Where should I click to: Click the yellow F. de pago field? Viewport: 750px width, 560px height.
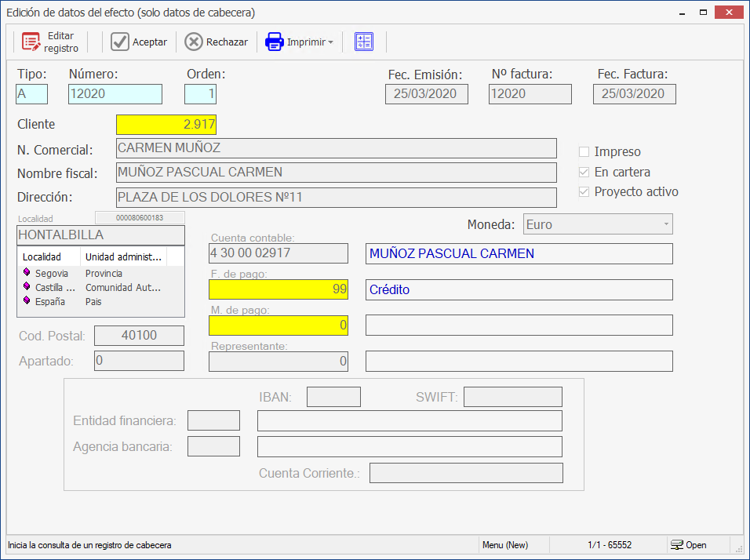click(x=279, y=289)
